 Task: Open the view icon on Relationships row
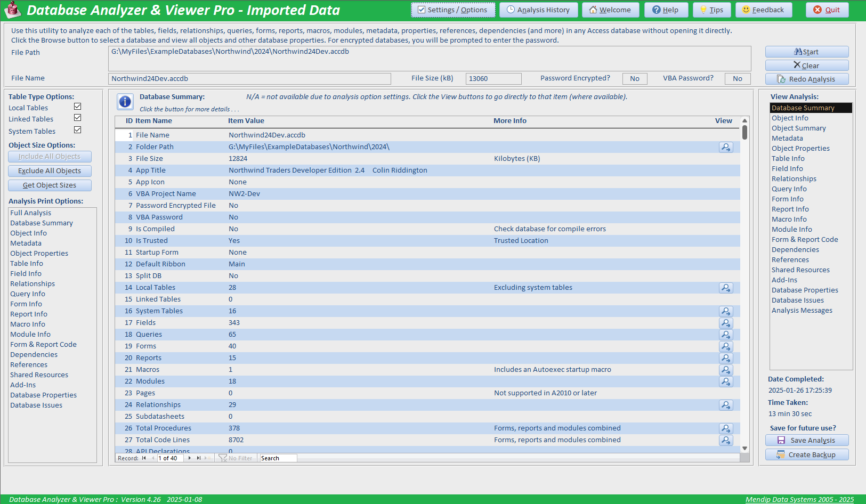point(726,405)
